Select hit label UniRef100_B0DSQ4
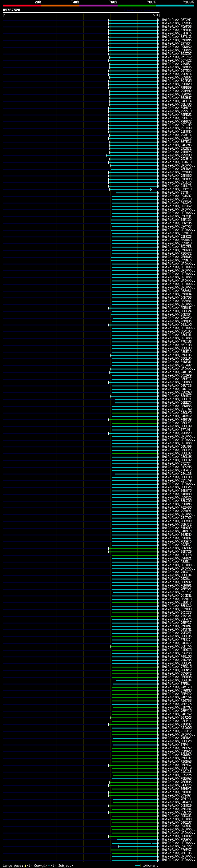197x868 pixels. coord(177,314)
